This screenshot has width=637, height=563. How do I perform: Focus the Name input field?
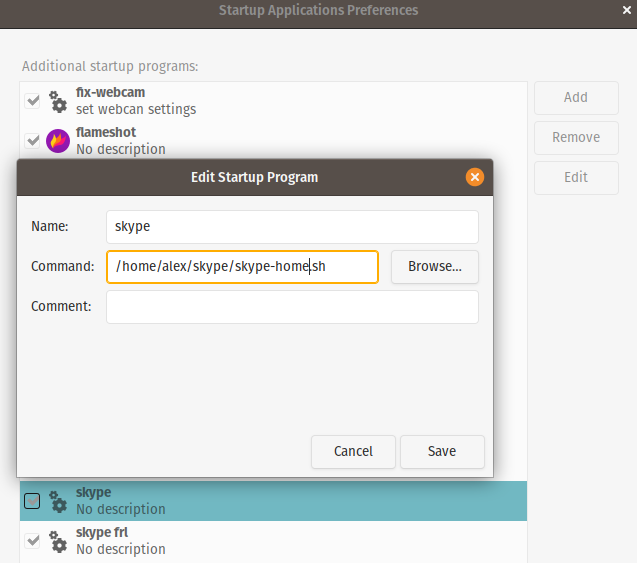pos(292,227)
